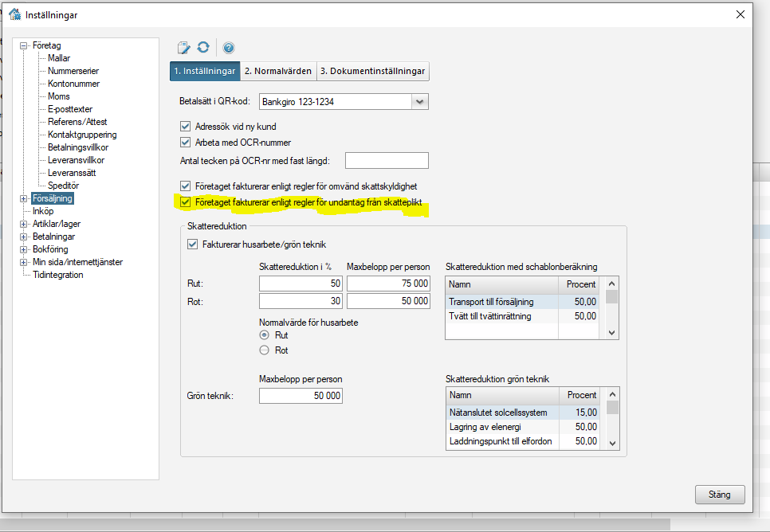Expand the Artiklar/lager tree node
Viewport: 770px width, 532px height.
click(24, 224)
